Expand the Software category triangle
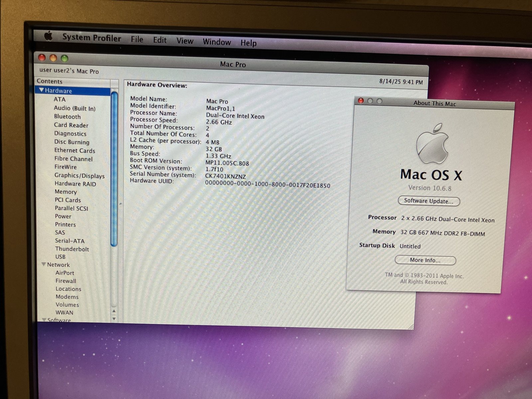 click(x=44, y=320)
